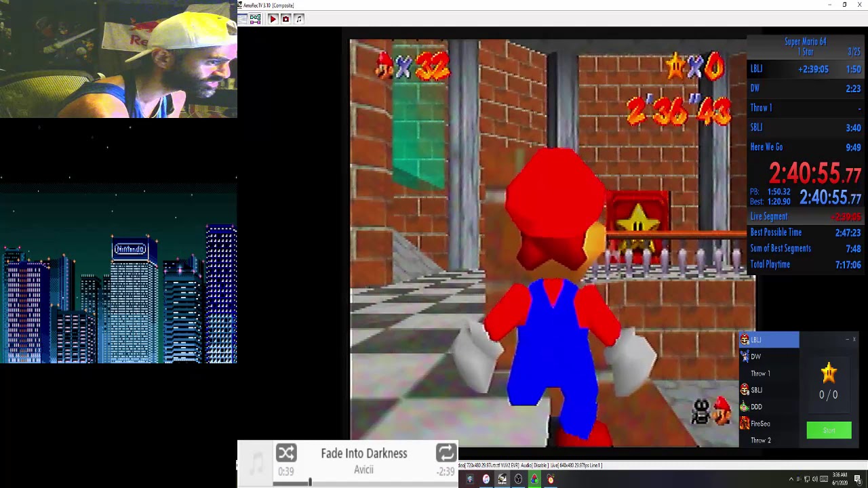The height and width of the screenshot is (488, 868).
Task: Select the SBLJ row in the star tracker
Action: click(x=769, y=390)
